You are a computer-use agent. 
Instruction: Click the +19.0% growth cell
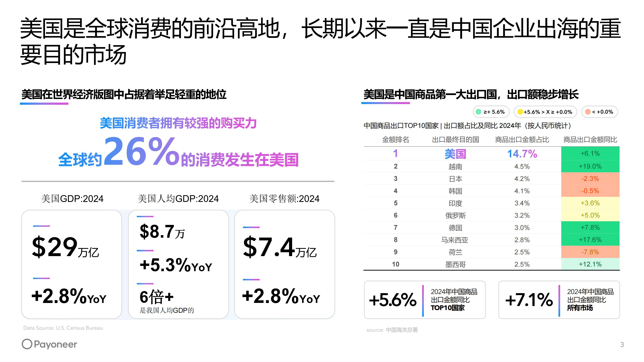click(590, 166)
